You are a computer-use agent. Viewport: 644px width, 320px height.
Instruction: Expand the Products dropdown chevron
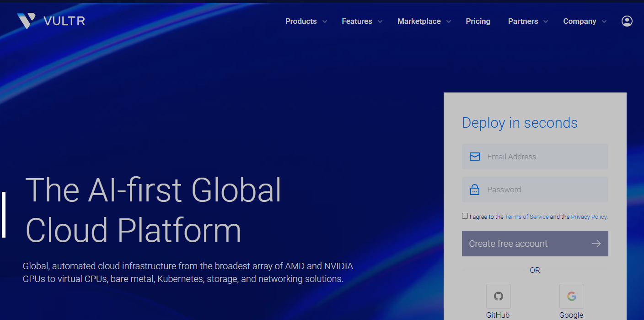coord(325,22)
